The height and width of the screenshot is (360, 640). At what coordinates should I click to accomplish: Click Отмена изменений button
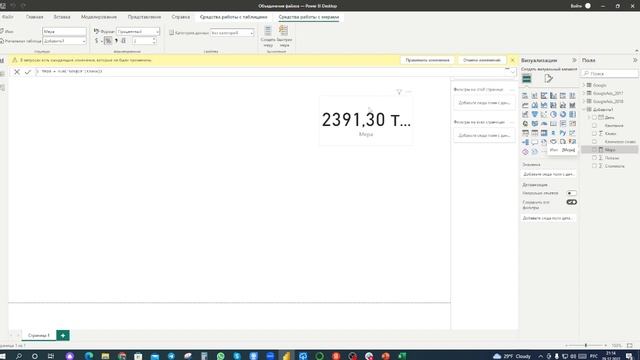coord(482,60)
